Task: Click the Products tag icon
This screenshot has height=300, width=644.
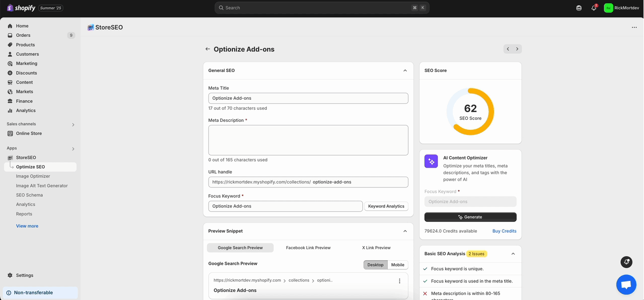Action: tap(10, 45)
